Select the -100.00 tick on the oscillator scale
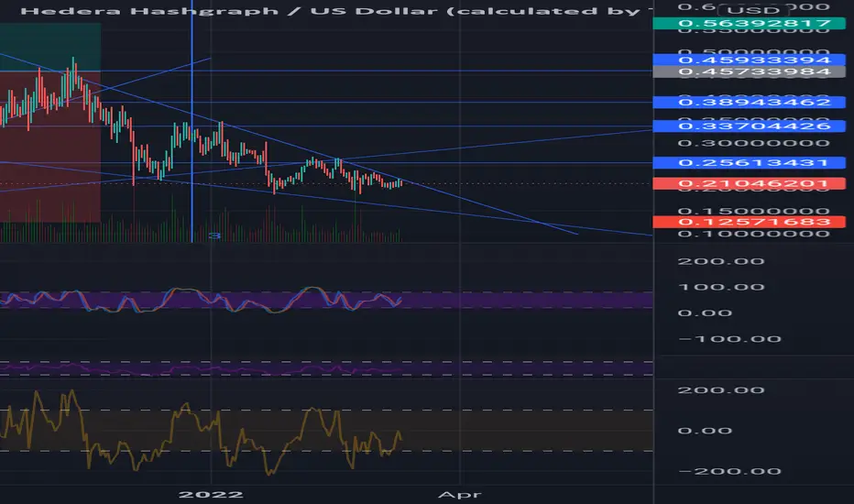 [729, 339]
